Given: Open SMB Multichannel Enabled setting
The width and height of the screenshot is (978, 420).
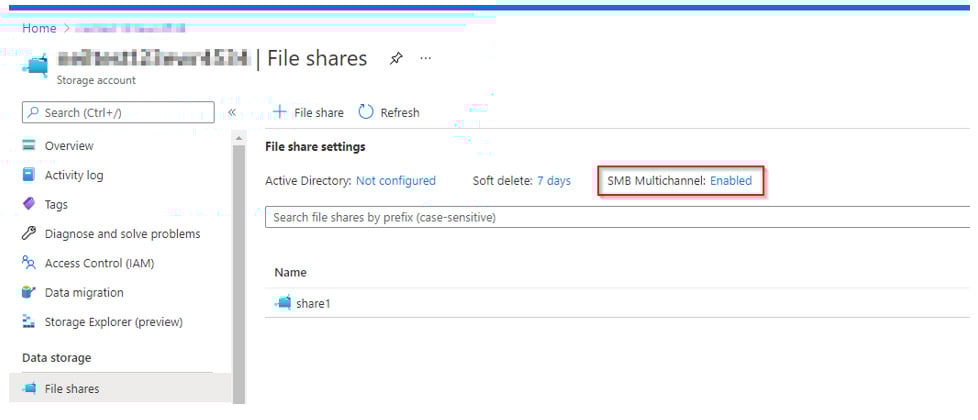Looking at the screenshot, I should (731, 181).
